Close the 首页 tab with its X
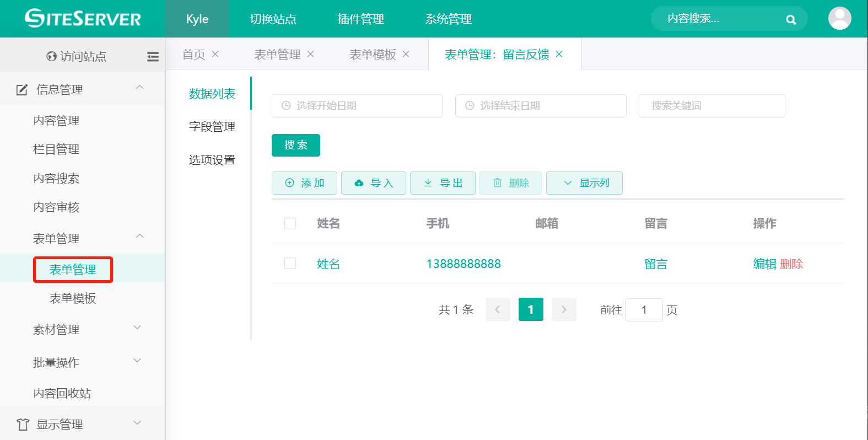The width and height of the screenshot is (868, 440). (215, 54)
